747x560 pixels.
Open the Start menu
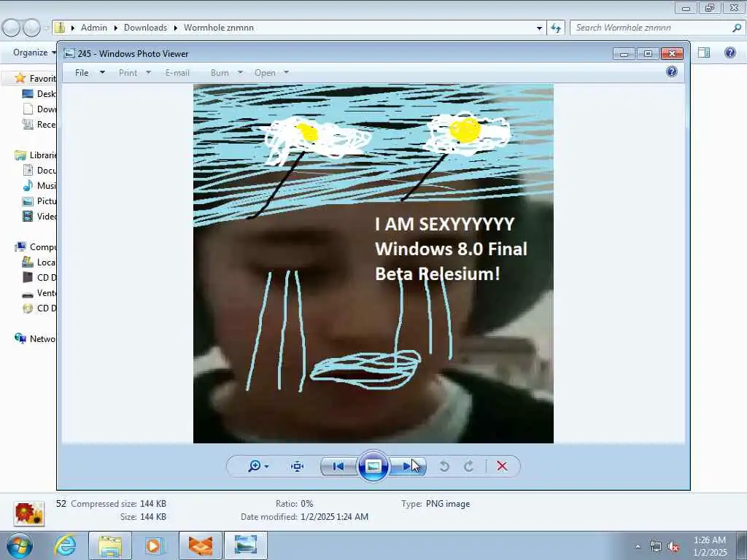[x=20, y=545]
